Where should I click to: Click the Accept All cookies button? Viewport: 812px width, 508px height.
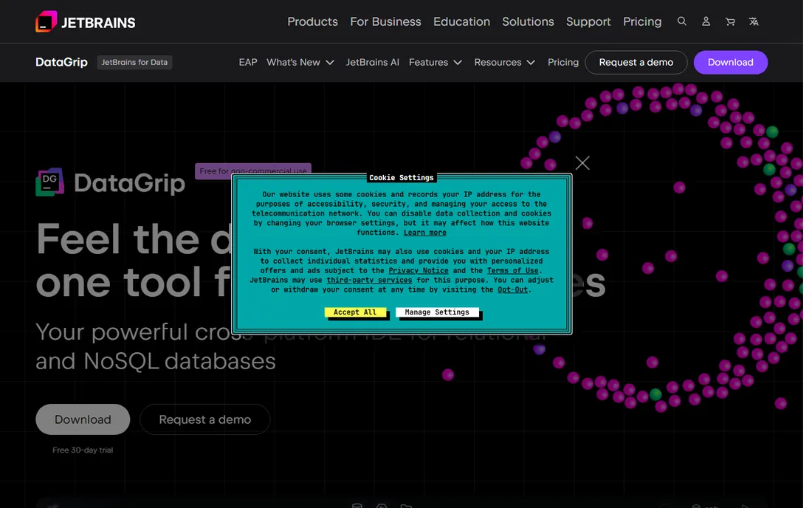pos(355,312)
